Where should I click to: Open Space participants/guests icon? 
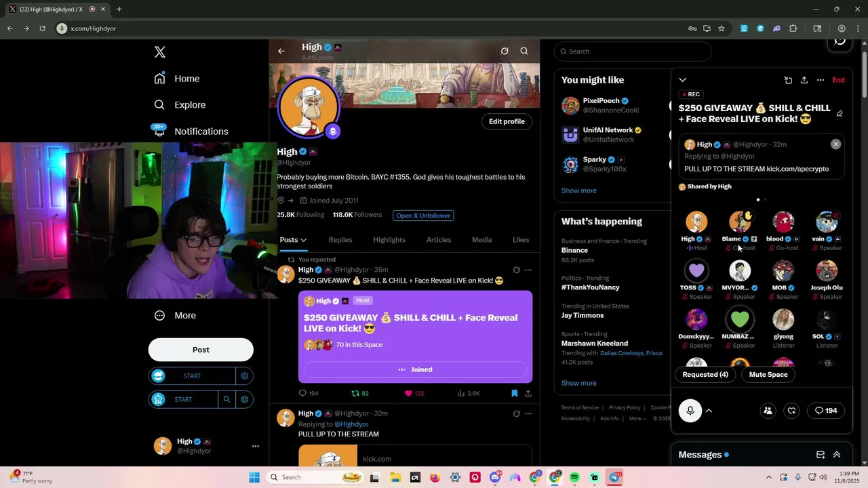coord(768,411)
